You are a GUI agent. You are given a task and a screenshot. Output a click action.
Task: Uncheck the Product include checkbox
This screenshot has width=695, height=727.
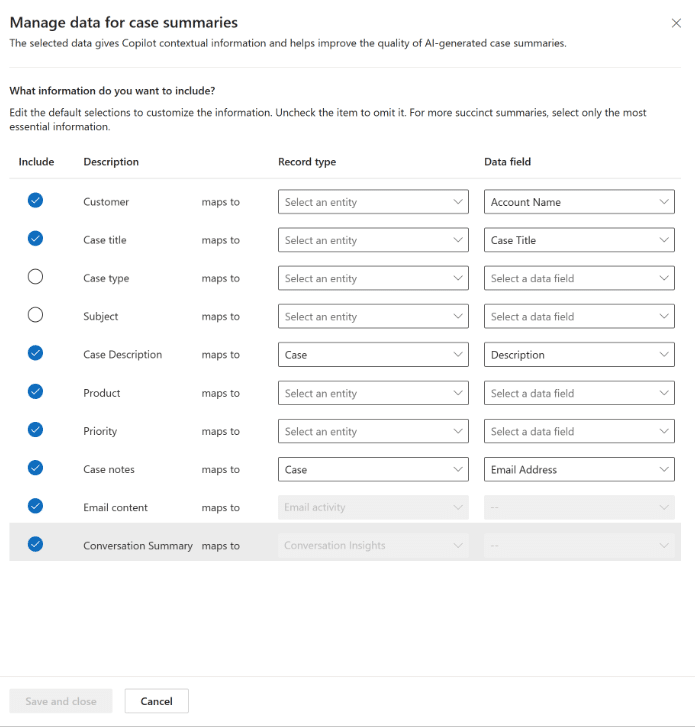pos(36,392)
